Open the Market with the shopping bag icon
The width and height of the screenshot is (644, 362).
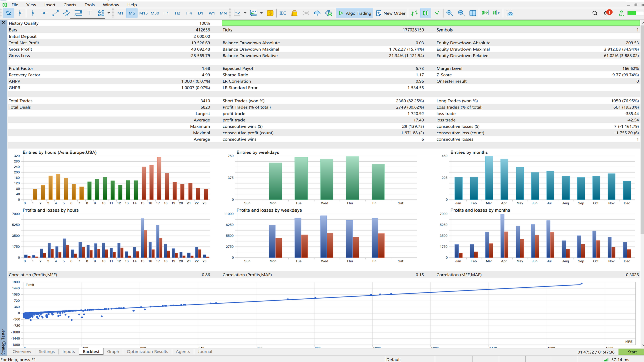tap(294, 13)
